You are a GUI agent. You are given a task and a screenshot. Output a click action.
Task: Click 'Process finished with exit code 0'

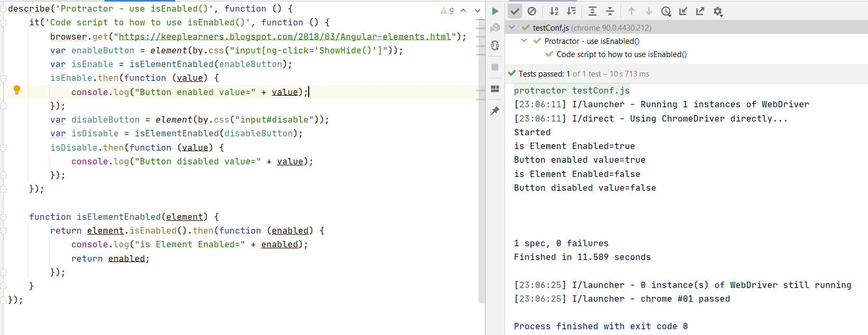coord(600,326)
